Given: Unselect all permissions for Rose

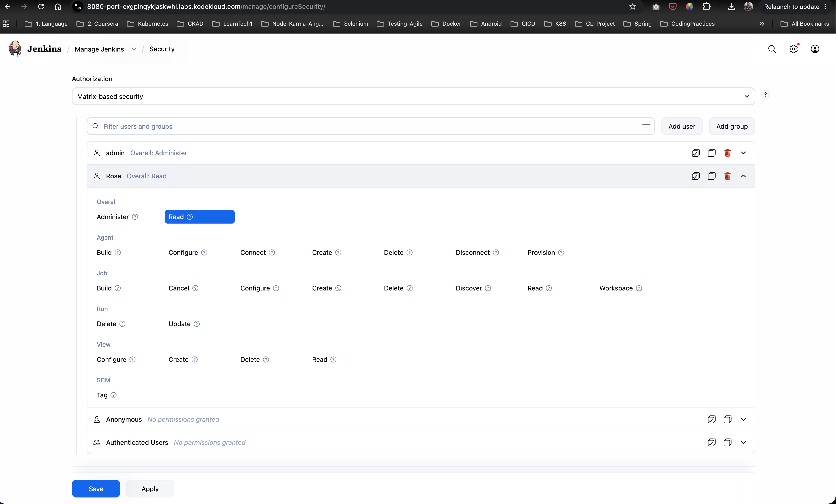Looking at the screenshot, I should pos(712,176).
